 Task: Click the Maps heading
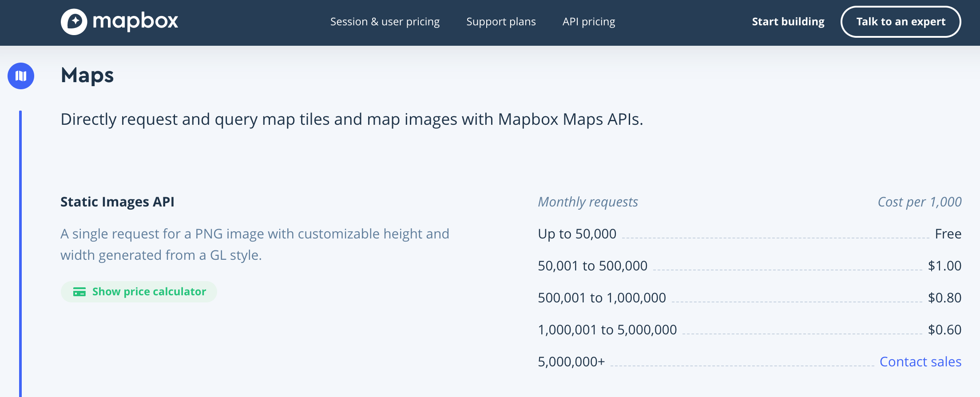[87, 75]
